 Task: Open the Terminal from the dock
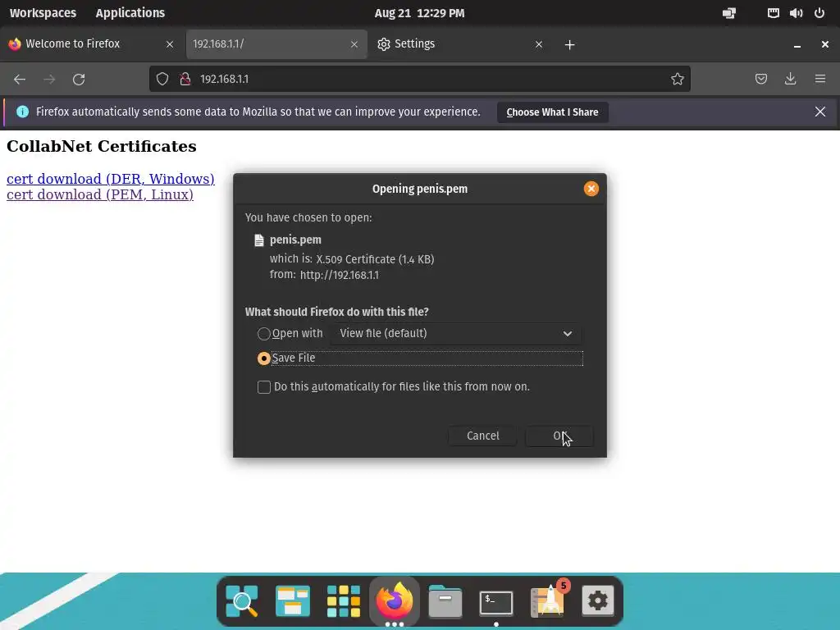(x=496, y=603)
